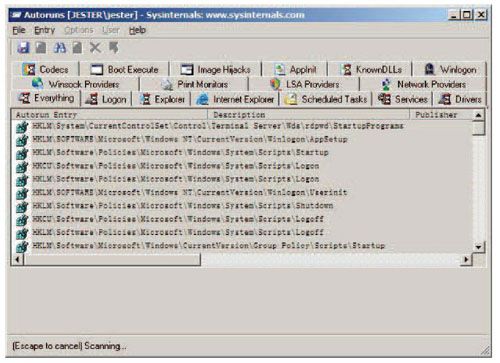The height and width of the screenshot is (363, 500).
Task: Switch to the Image Hijacks tab
Action: (215, 69)
